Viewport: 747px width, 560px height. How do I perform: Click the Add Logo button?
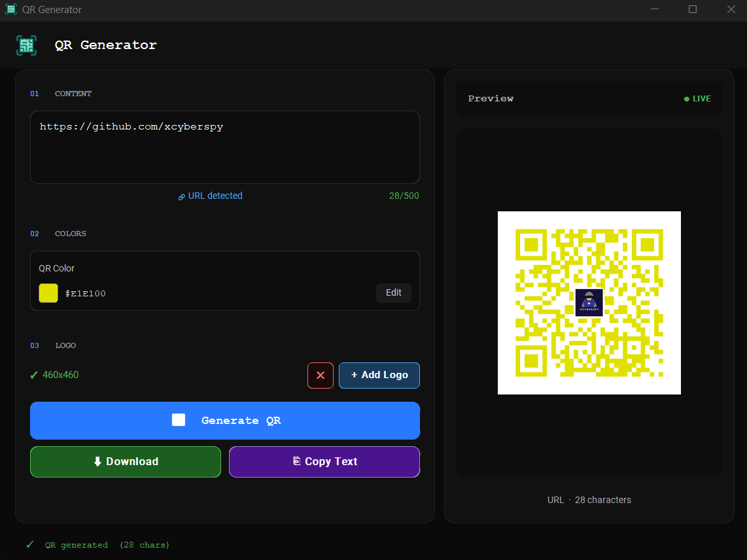379,376
